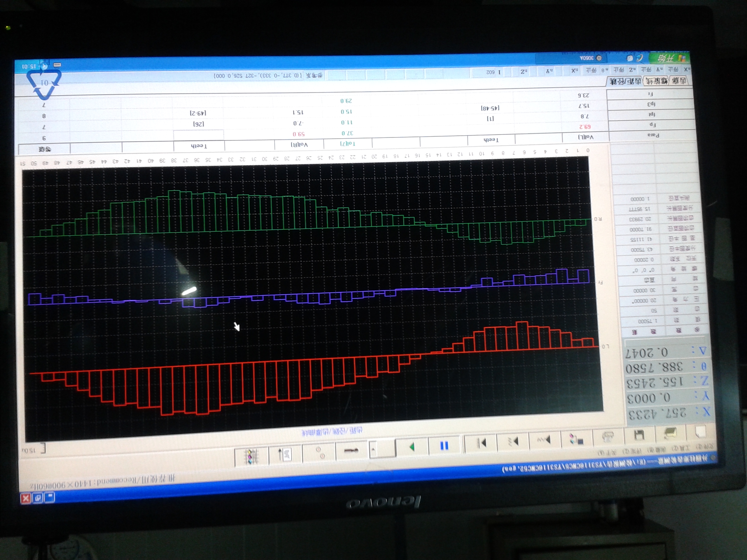Click the 等级 grade column header

point(45,149)
